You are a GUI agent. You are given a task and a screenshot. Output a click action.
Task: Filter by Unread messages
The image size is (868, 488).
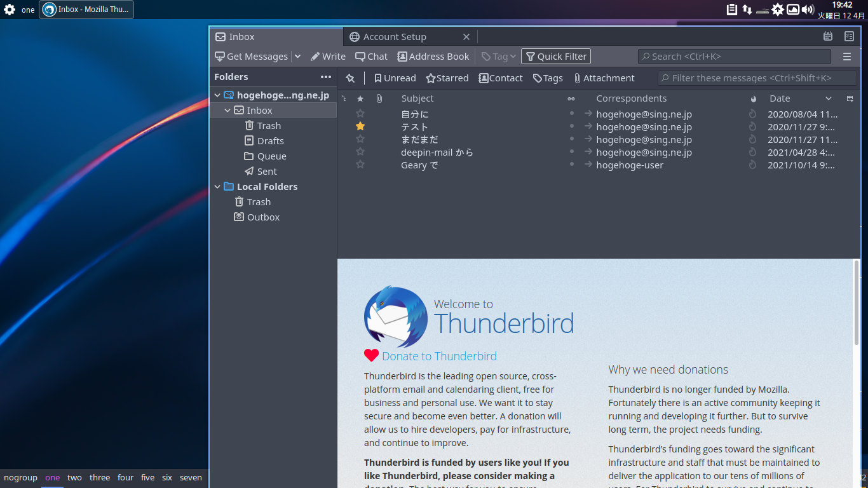pos(395,78)
